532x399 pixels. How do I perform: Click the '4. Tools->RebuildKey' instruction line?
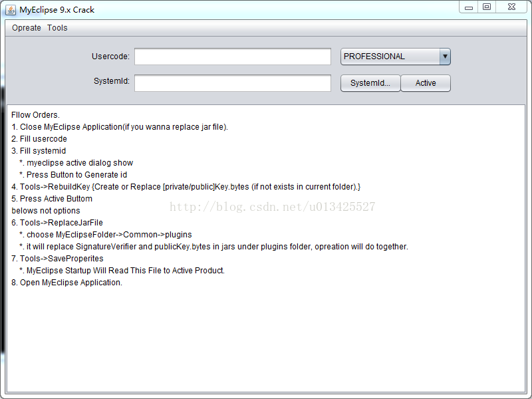[x=186, y=187]
